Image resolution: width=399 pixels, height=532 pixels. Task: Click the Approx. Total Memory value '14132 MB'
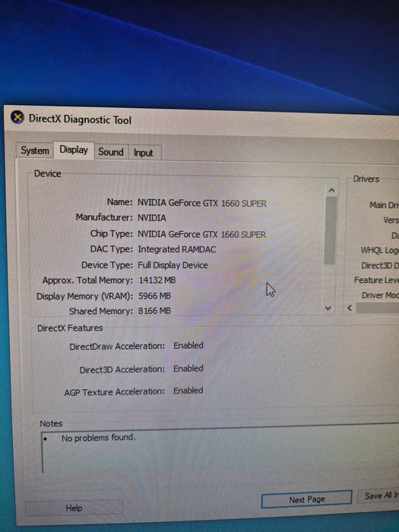point(157,280)
